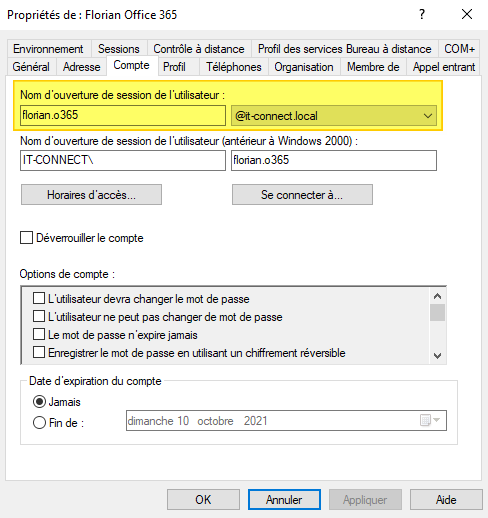Click the Horaires d'accès button
This screenshot has width=488, height=518.
[91, 195]
